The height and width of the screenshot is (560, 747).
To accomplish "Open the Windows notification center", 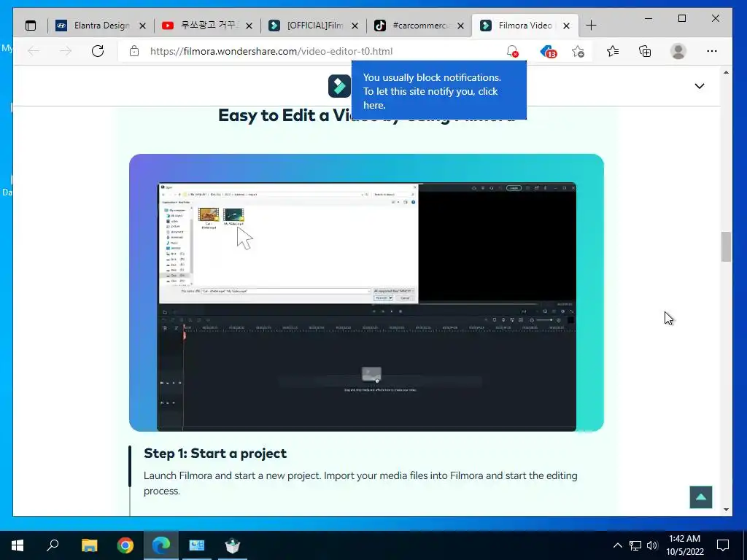I will [723, 545].
